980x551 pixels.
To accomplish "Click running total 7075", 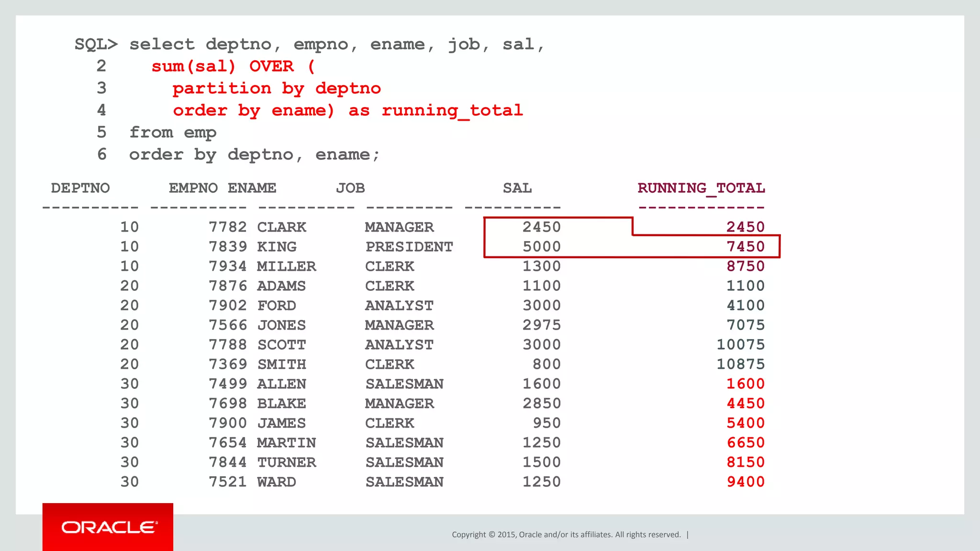I will coord(746,325).
